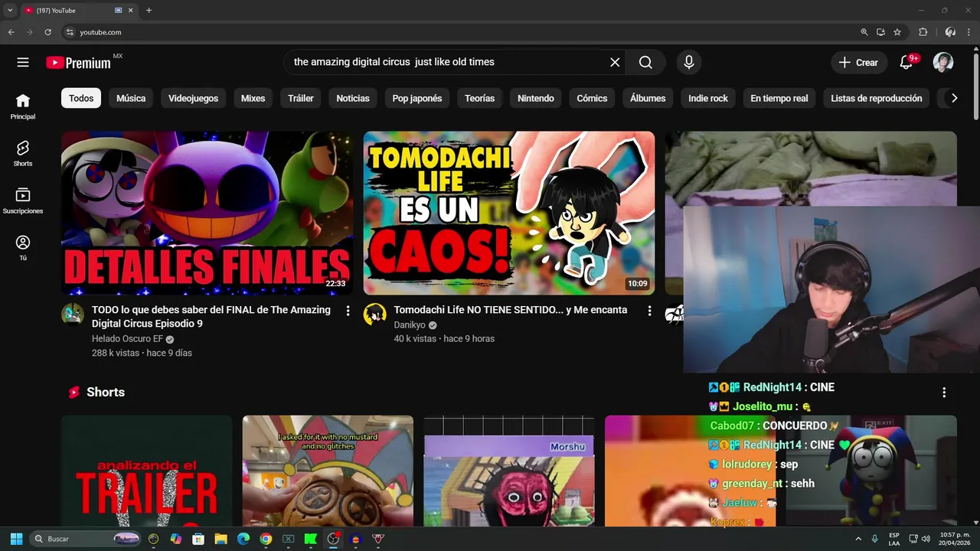The width and height of the screenshot is (980, 551).
Task: Open the 'analizando el TRAILER' short
Action: pyautogui.click(x=146, y=471)
